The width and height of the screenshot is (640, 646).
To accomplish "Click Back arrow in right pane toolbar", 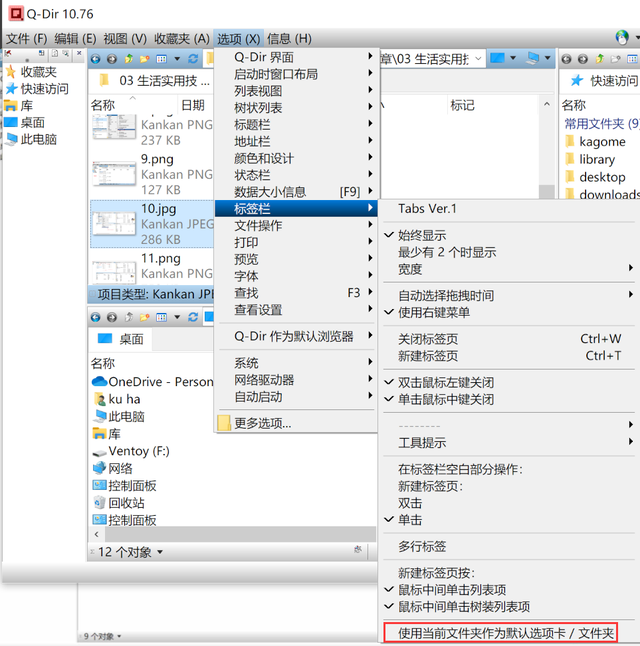I will pos(567,59).
